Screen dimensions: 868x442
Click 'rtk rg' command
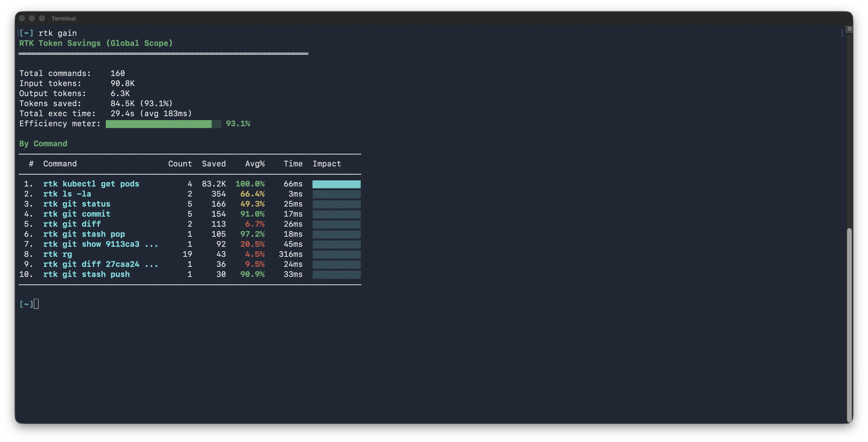coord(58,254)
